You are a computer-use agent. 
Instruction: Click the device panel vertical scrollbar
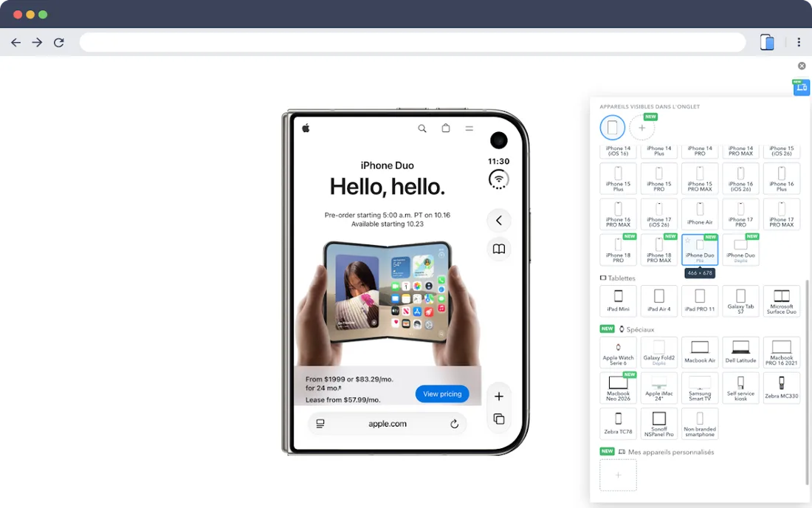tap(807, 382)
